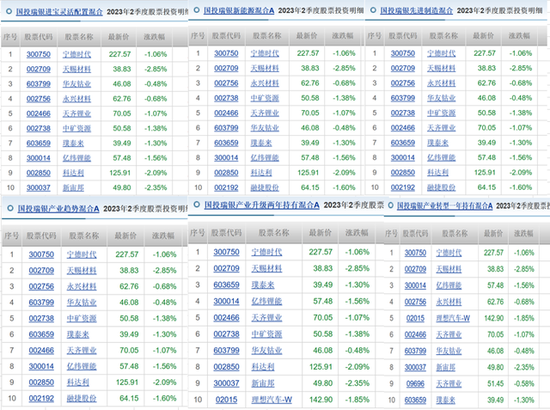Click code 002738 in 产业趋势混合A table
Screen dimensions: 550x410
point(41,318)
